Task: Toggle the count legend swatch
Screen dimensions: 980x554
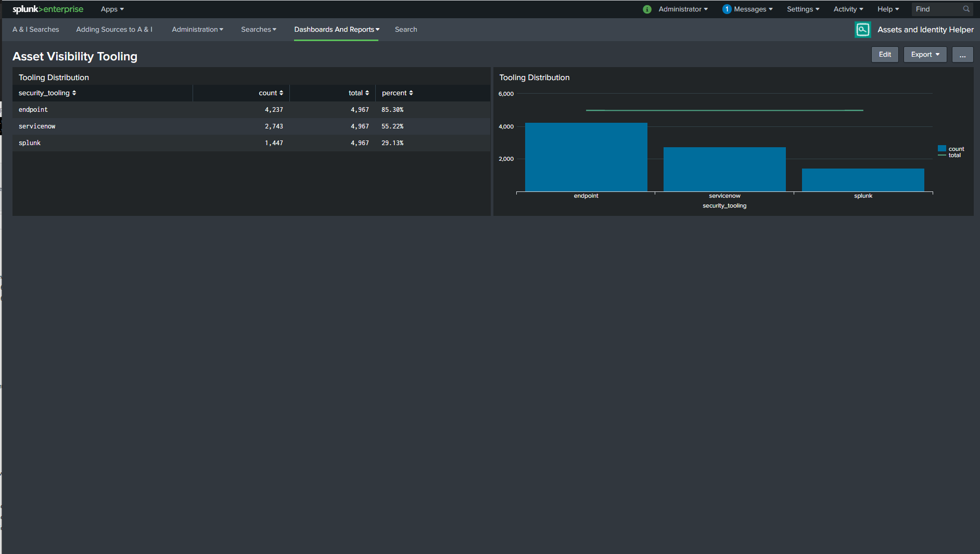Action: click(941, 149)
